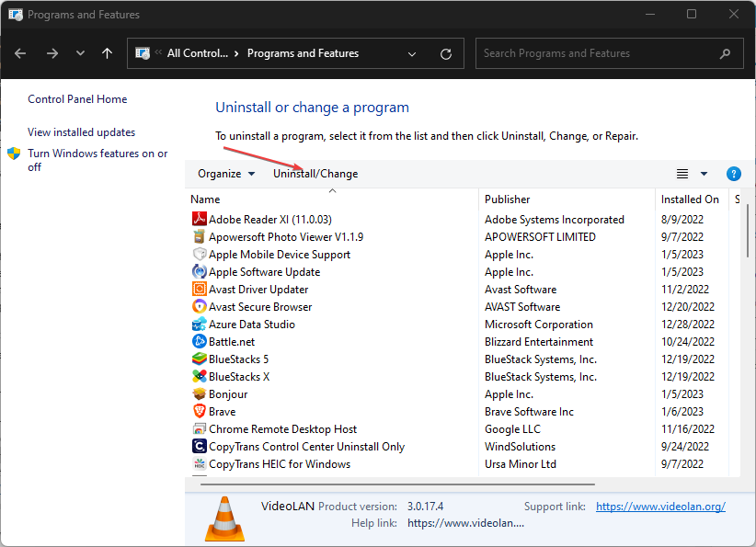Viewport: 756px width, 547px height.
Task: Select the Brave Software Inc cell
Action: coord(529,412)
